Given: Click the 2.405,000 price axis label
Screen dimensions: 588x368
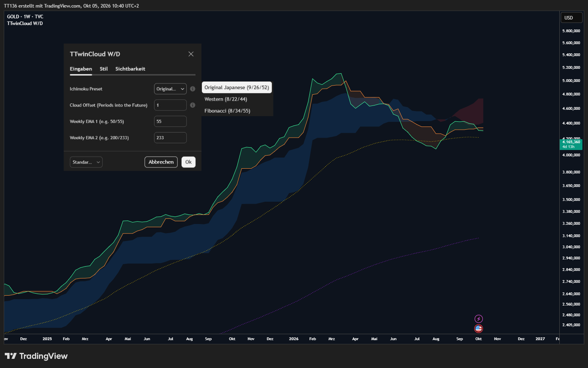Looking at the screenshot, I should point(571,325).
